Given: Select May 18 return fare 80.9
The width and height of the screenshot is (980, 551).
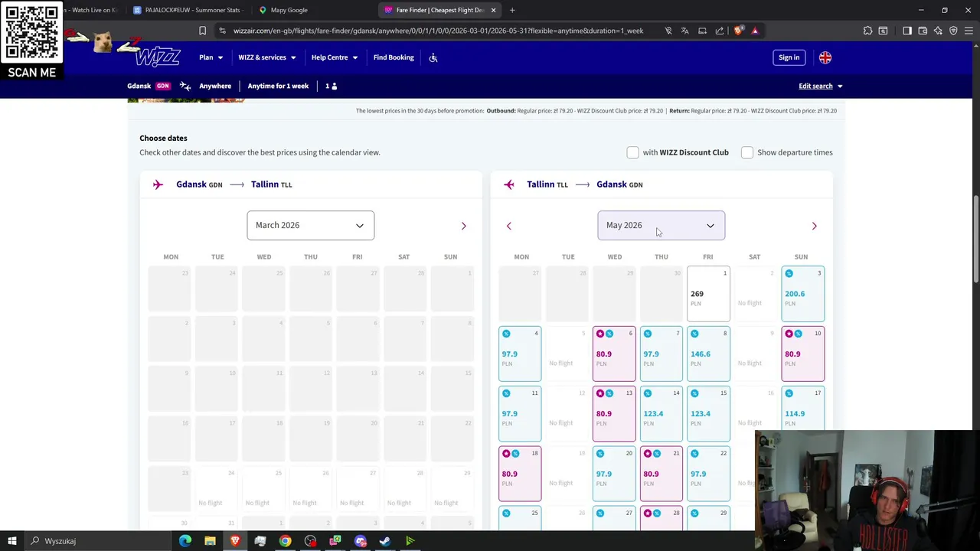Looking at the screenshot, I should pos(520,474).
